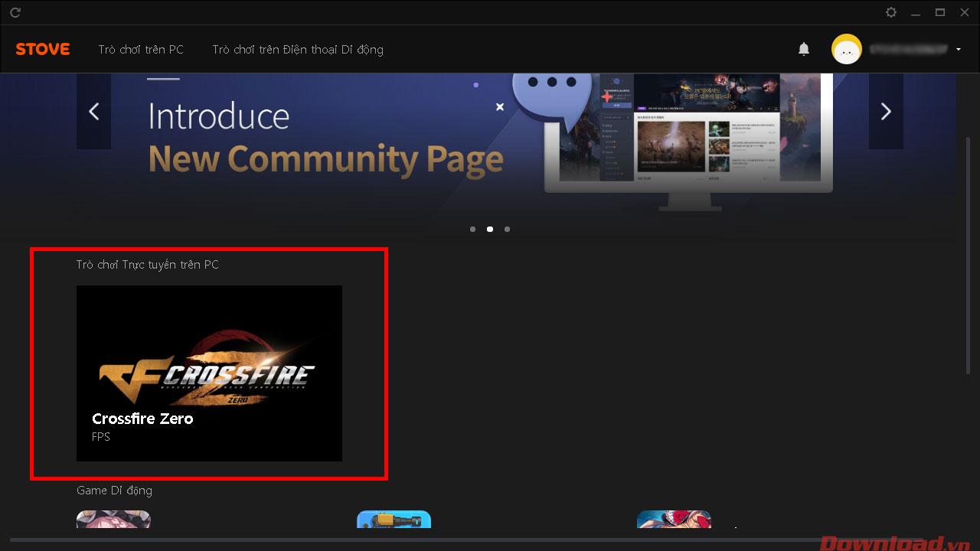The height and width of the screenshot is (551, 980).
Task: Select the middle banner carousel dot
Action: coord(490,229)
